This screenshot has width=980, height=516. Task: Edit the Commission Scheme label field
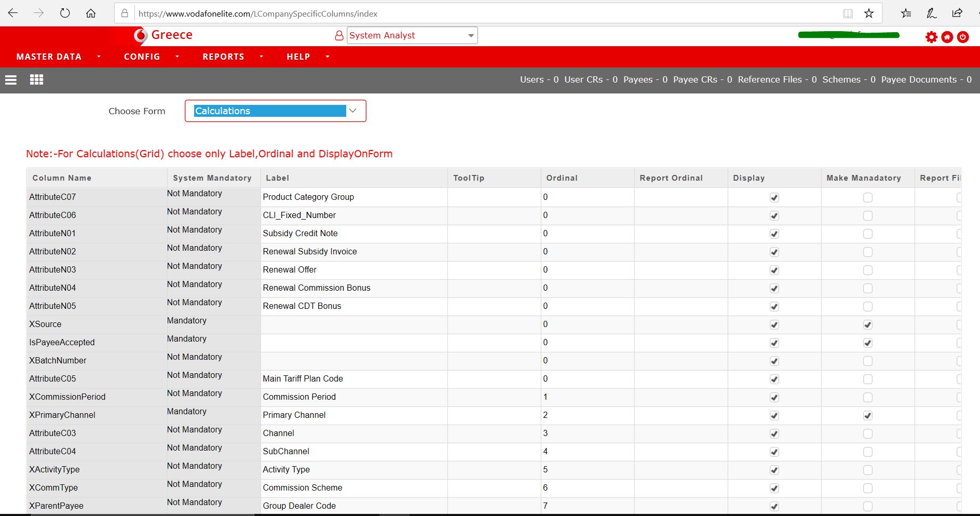point(354,488)
